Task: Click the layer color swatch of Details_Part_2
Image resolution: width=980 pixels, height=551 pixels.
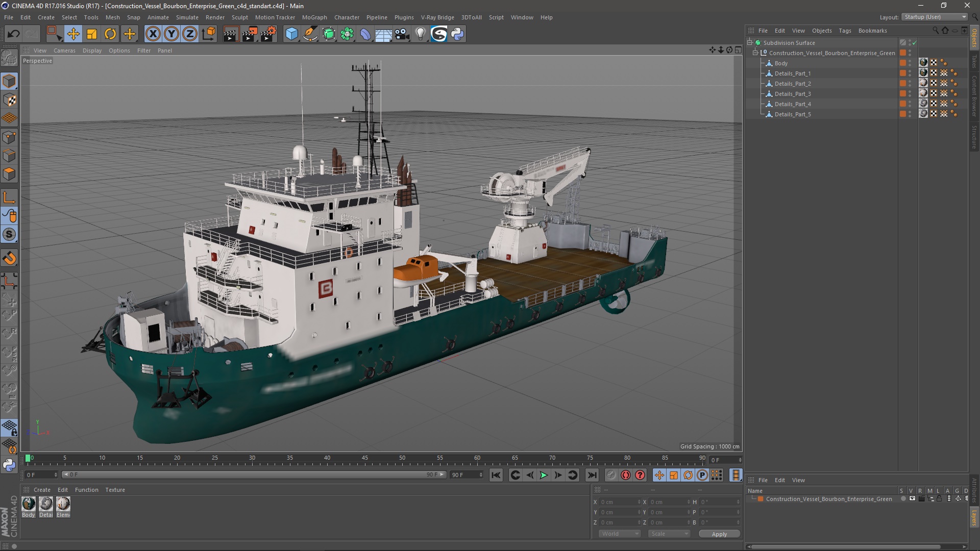Action: tap(902, 84)
